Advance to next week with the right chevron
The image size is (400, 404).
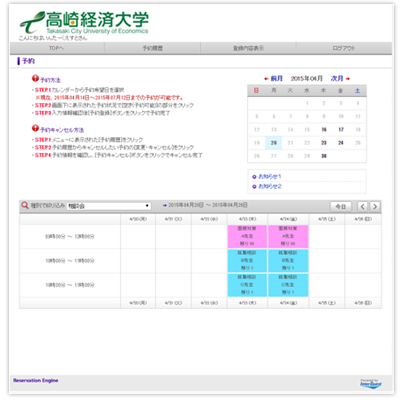375,207
